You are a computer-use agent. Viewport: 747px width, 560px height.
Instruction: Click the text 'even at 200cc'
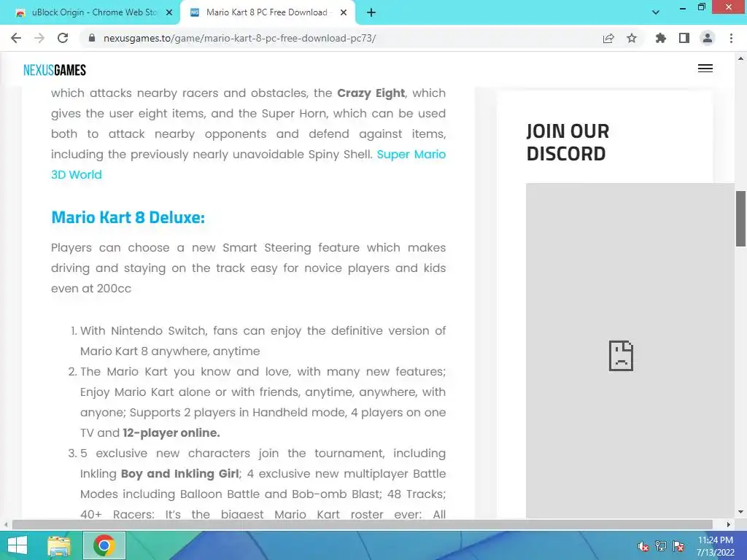pos(91,289)
